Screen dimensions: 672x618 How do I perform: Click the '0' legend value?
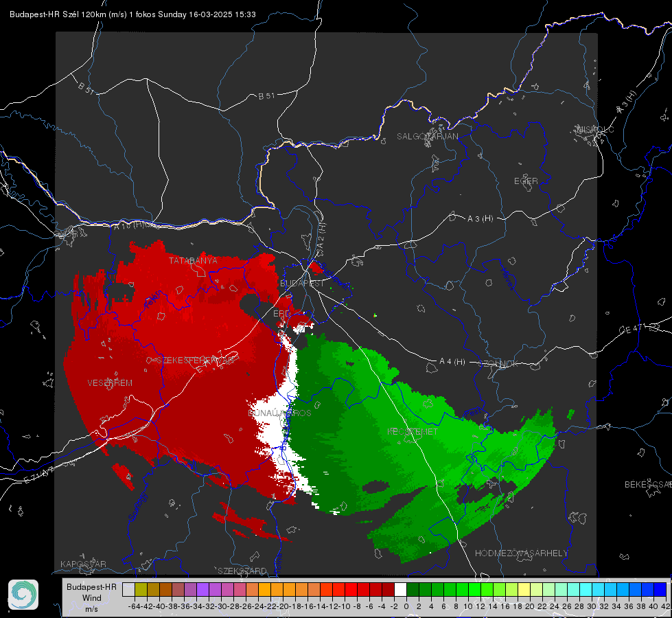click(406, 606)
